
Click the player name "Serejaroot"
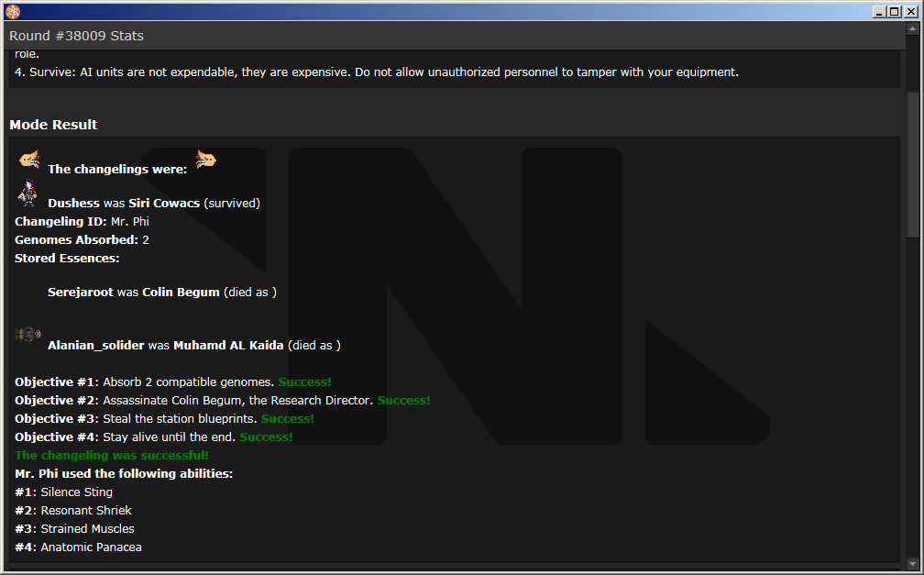pos(80,293)
